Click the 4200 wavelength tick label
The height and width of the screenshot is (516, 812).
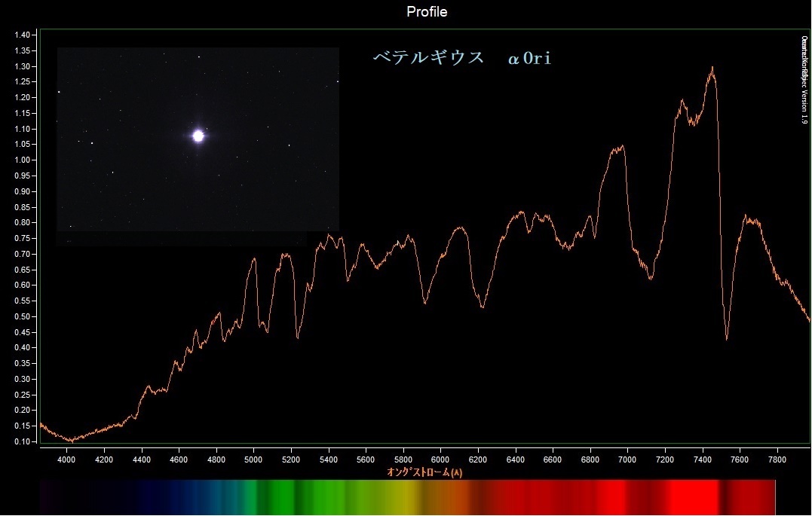[x=103, y=460]
